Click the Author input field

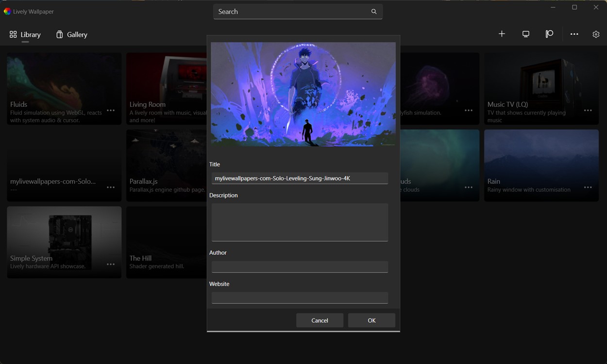click(300, 266)
